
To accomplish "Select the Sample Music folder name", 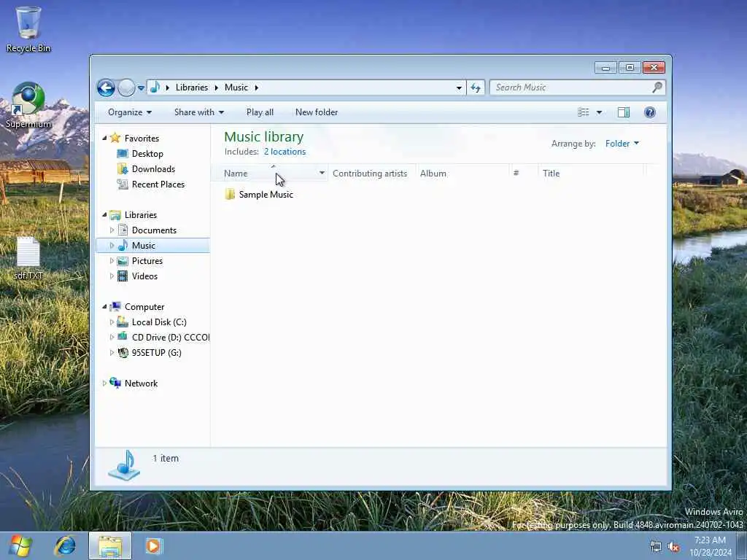I will (x=266, y=195).
